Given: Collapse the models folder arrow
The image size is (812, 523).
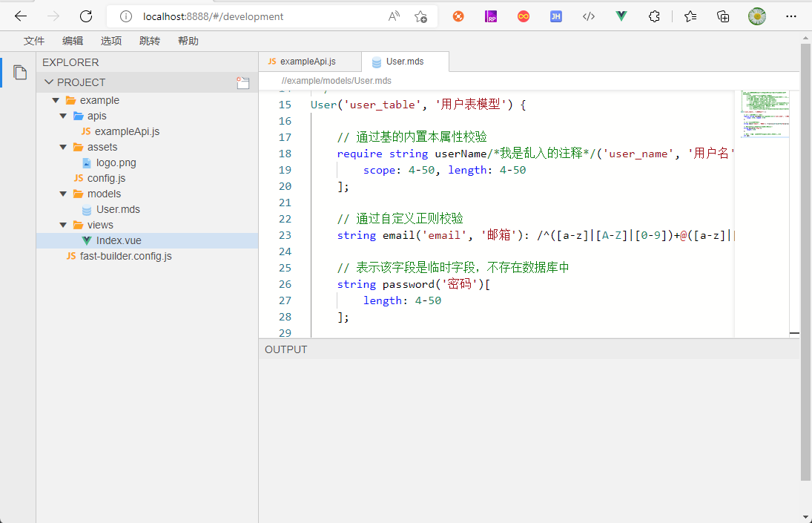Looking at the screenshot, I should pos(63,194).
